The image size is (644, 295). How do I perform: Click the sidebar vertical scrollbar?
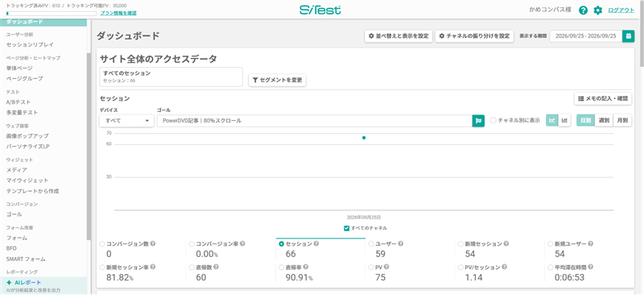(x=89, y=146)
